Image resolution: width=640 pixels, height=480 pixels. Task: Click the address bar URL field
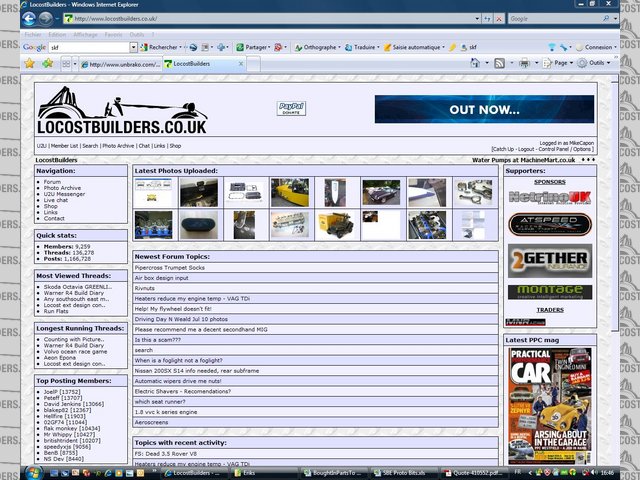click(271, 19)
